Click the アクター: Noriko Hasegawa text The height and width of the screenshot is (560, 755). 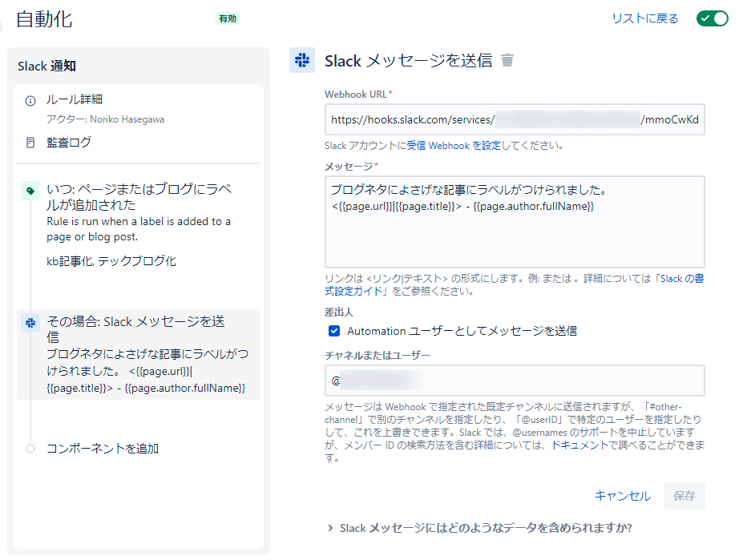pos(106,119)
